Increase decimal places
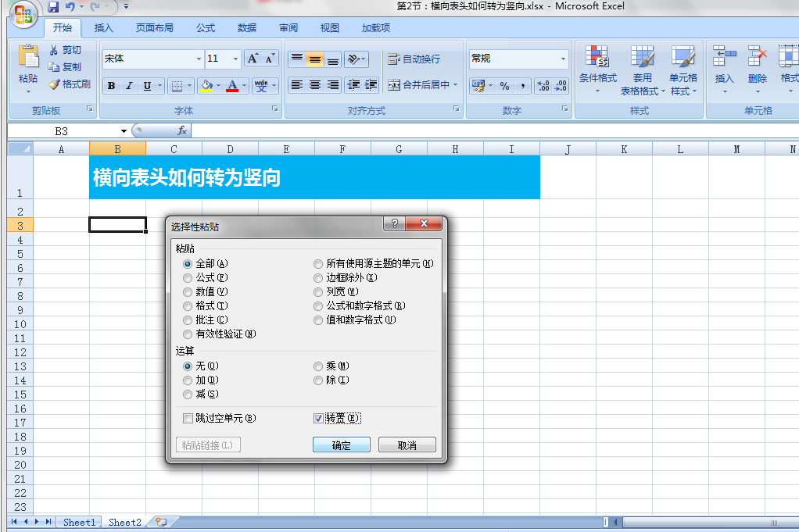Screen dimensions: 799x532 click(543, 85)
